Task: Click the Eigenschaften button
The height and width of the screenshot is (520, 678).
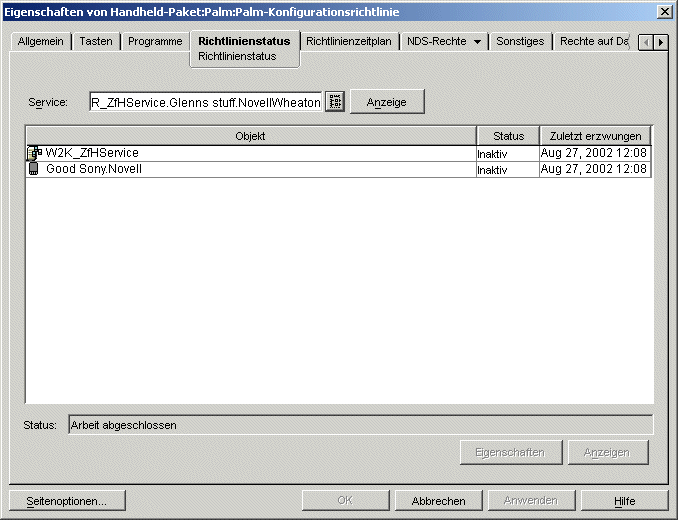Action: coord(511,453)
